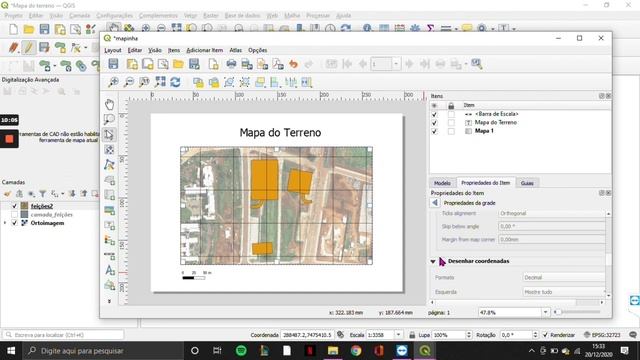Open the Align items tool
640x360 pixels.
[x=276, y=82]
